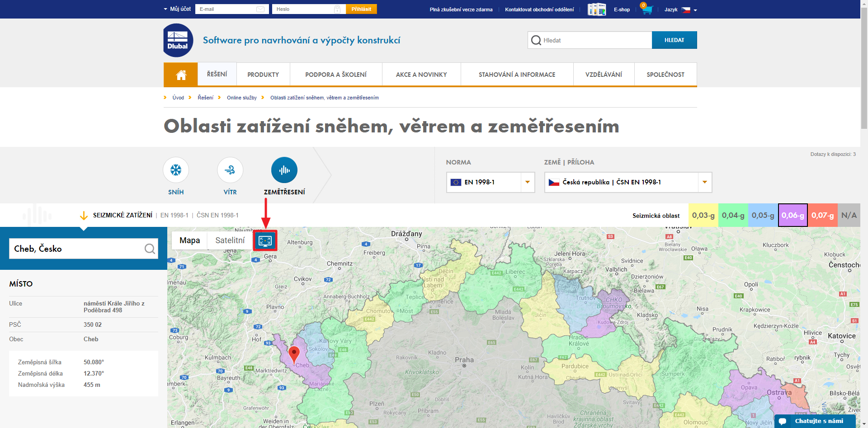868x428 pixels.
Task: Expand the Norma EN 1998-1 dropdown
Action: click(x=527, y=182)
